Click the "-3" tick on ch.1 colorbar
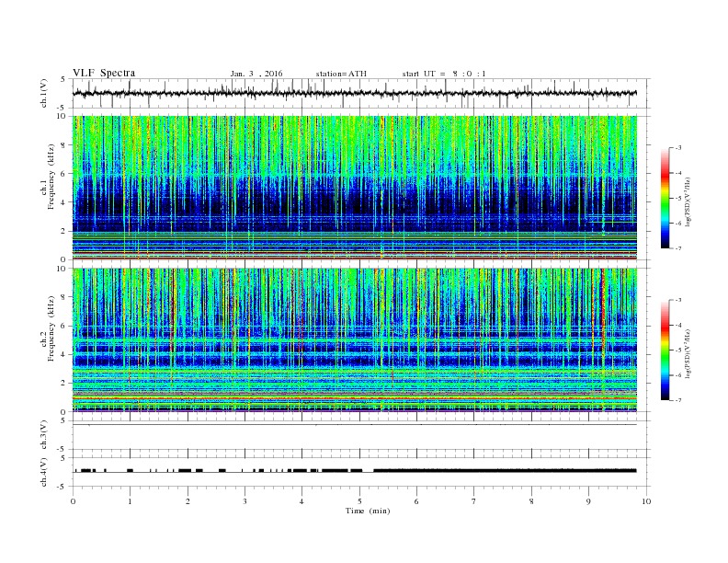 pos(677,148)
